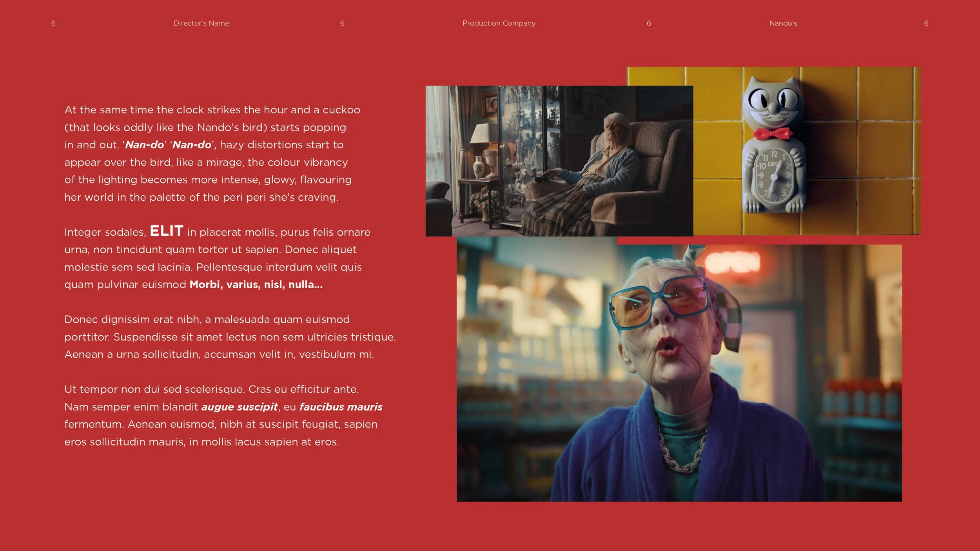The image size is (980, 551).
Task: Click the Production Company header text
Action: click(499, 23)
